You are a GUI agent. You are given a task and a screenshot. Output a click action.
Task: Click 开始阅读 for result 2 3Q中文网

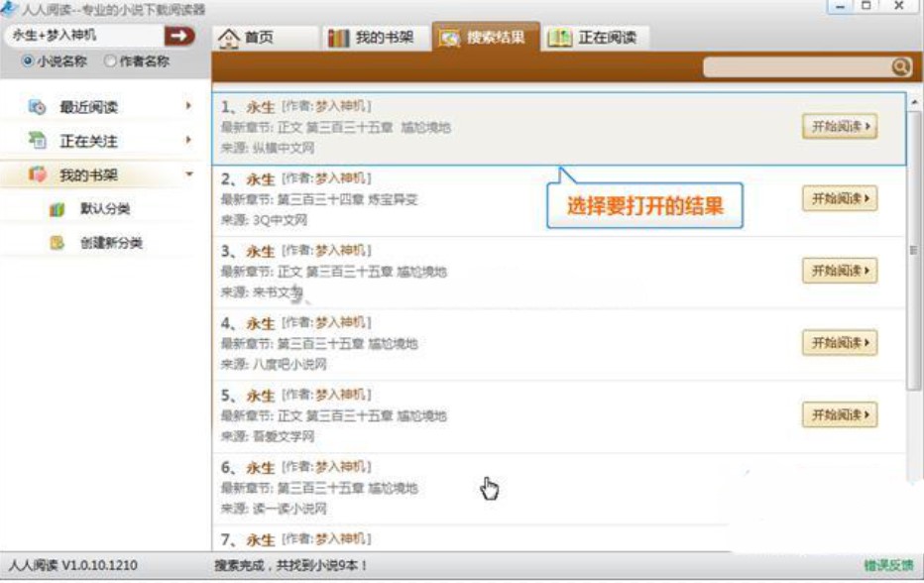point(840,198)
